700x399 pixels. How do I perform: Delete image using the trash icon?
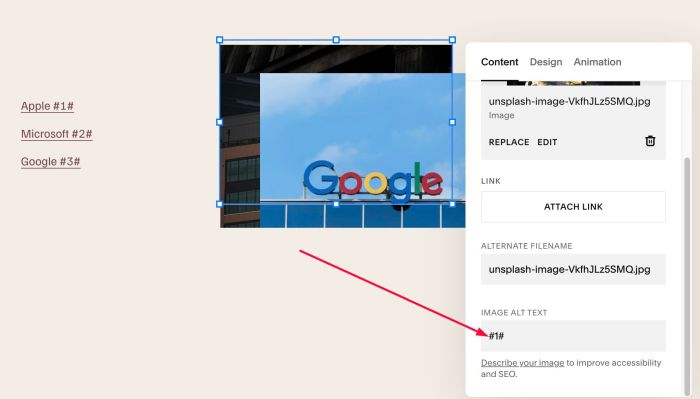click(650, 141)
